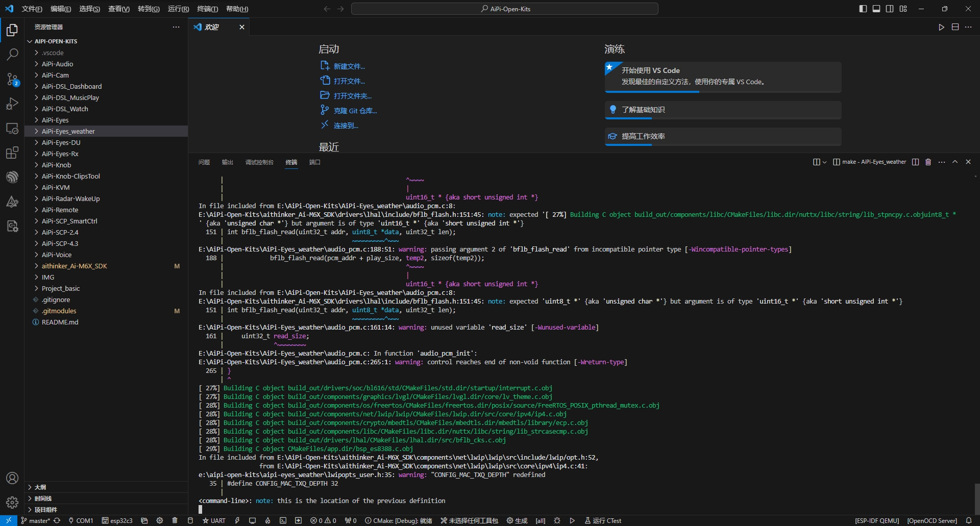Click the ESP-IDF full clean trash icon in status bar
The image size is (980, 526).
[175, 520]
